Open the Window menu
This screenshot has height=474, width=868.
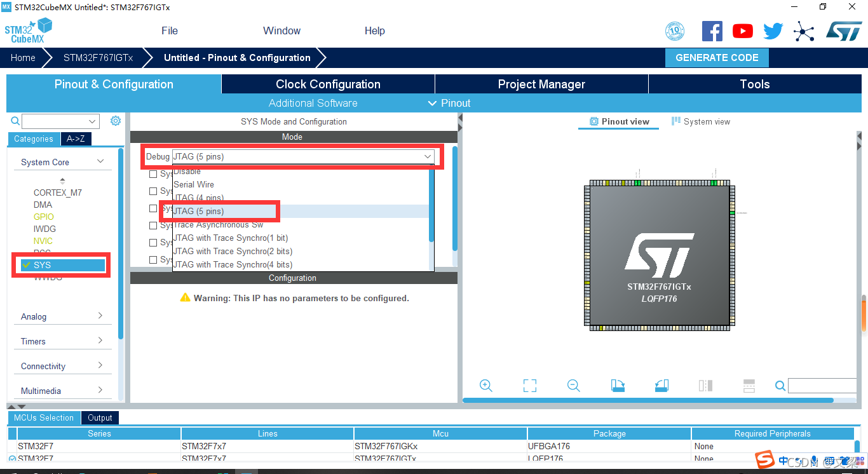coord(281,30)
